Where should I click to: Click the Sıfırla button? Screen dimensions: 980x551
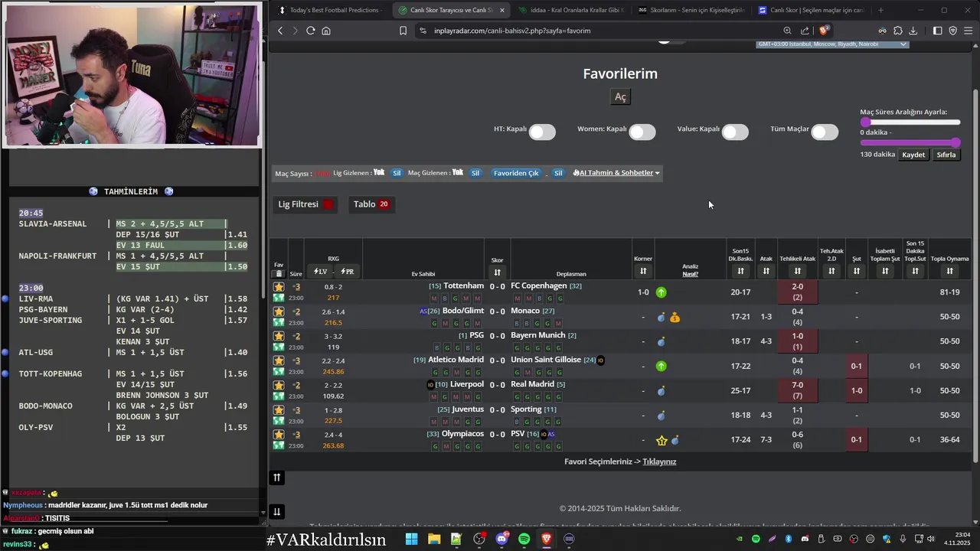coord(946,155)
